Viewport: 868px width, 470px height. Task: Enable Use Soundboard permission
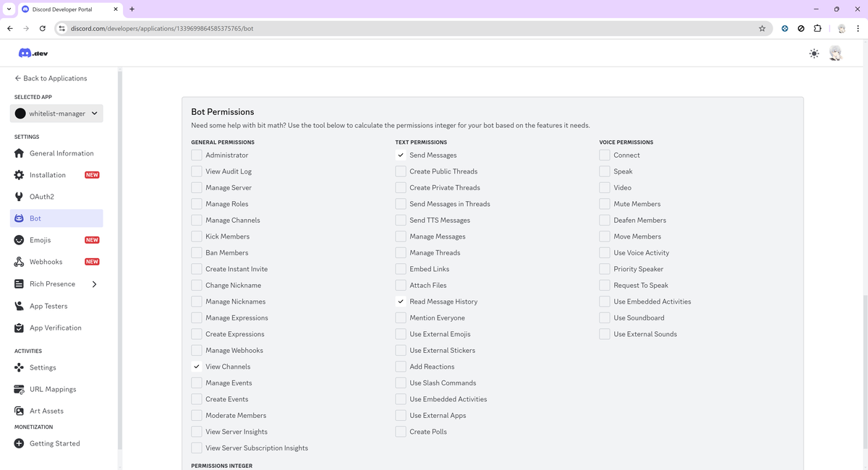click(605, 318)
